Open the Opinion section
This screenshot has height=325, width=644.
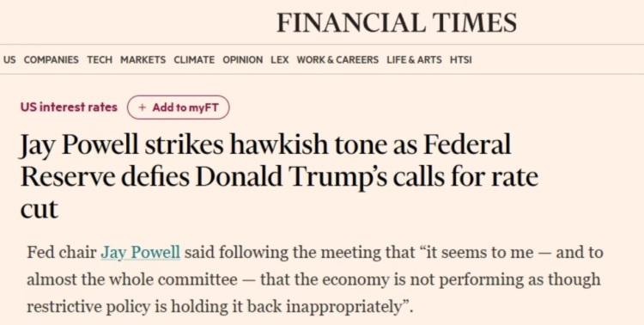(x=242, y=59)
